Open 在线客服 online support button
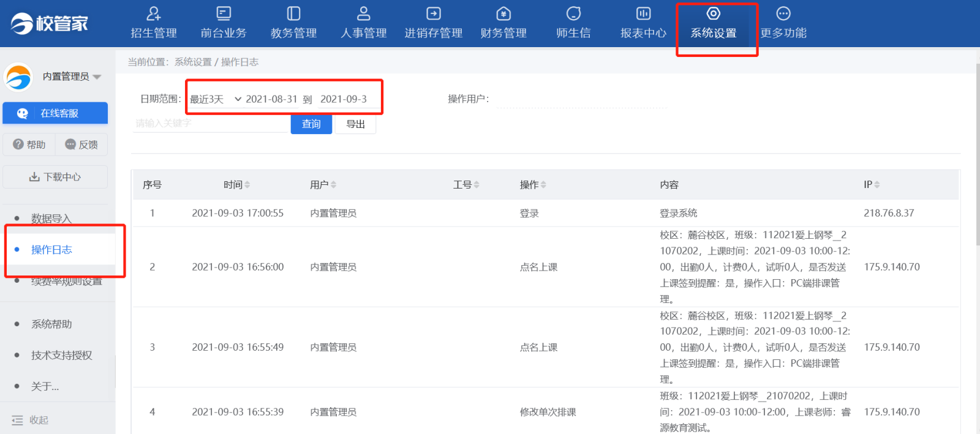The image size is (980, 434). point(55,113)
